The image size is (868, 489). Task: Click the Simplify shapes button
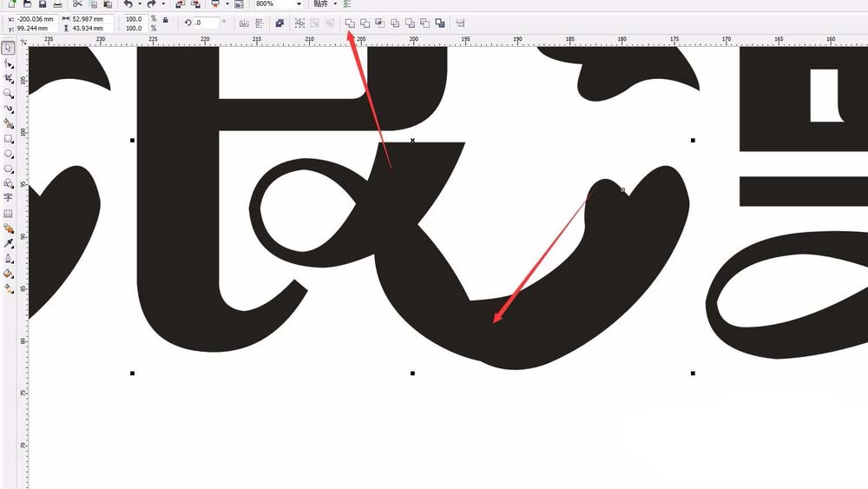(395, 23)
